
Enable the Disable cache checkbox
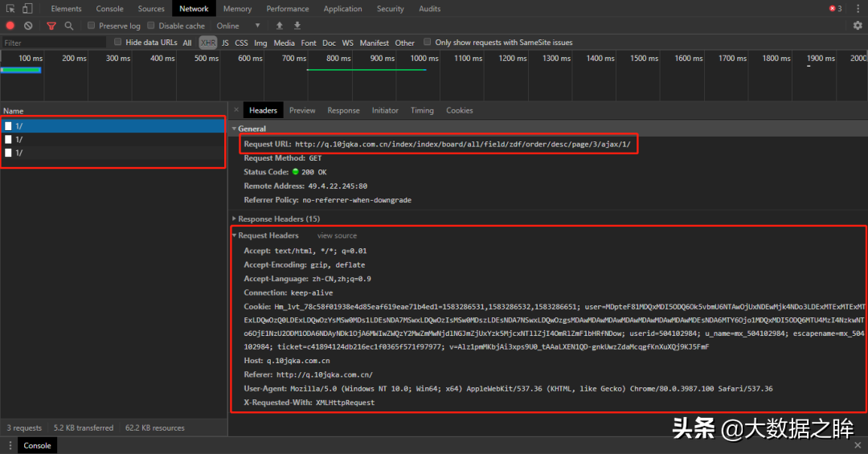[x=150, y=26]
